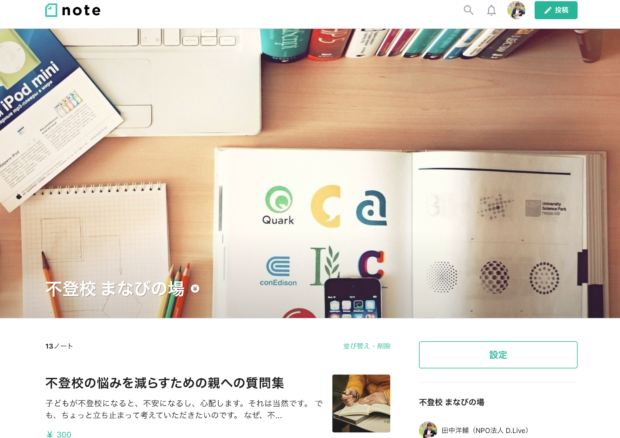
Task: Open magazine settings with the 設定 button
Action: [x=498, y=355]
